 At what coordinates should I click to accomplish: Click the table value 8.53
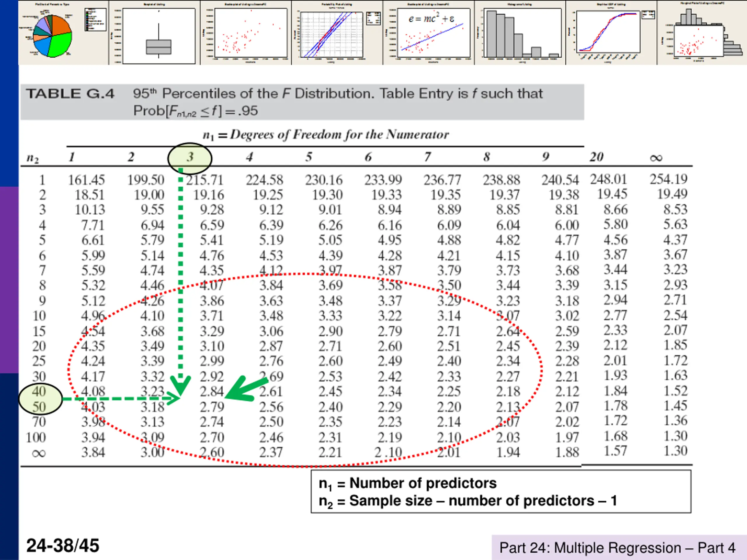point(676,209)
